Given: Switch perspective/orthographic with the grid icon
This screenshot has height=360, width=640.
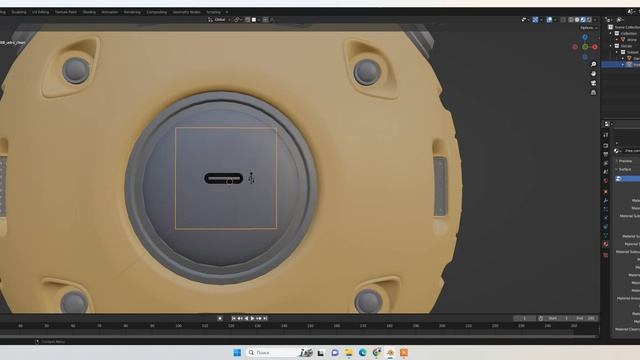Looking at the screenshot, I should (593, 93).
